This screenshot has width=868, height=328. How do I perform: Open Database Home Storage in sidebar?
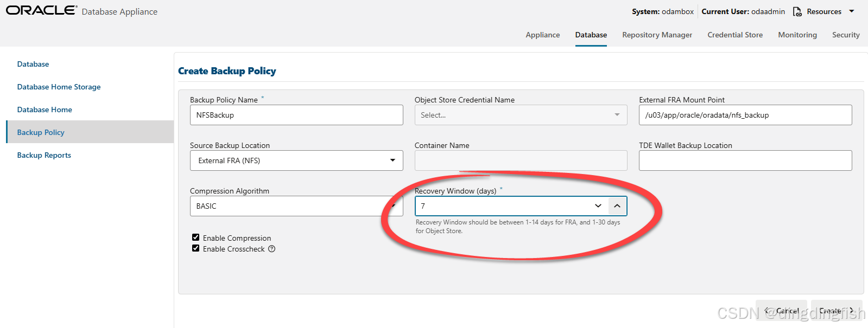tap(59, 87)
